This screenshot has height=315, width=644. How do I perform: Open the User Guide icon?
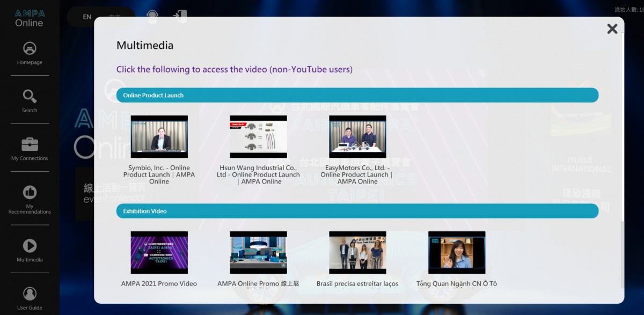coord(30,294)
